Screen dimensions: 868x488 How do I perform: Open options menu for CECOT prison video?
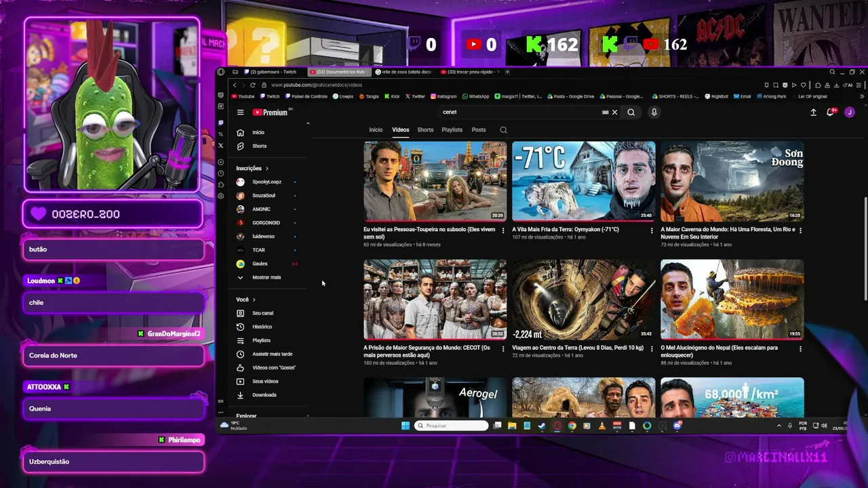(x=503, y=348)
